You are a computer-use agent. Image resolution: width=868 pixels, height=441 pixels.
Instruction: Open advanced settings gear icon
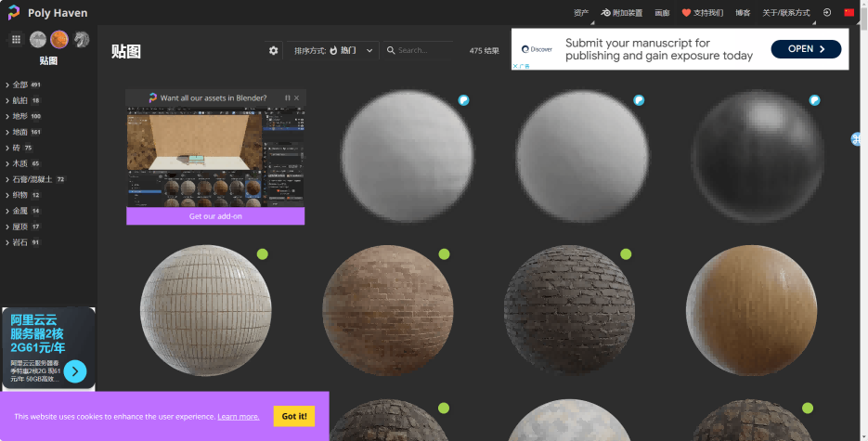[273, 50]
